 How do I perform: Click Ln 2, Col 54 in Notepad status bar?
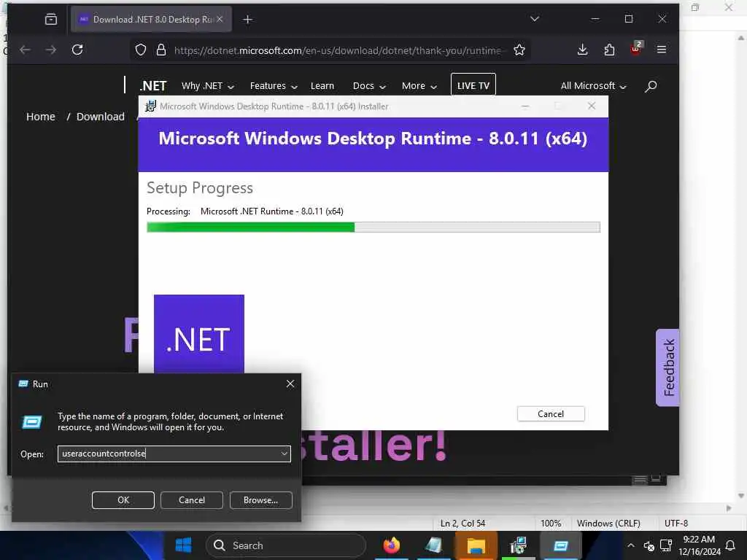(462, 524)
